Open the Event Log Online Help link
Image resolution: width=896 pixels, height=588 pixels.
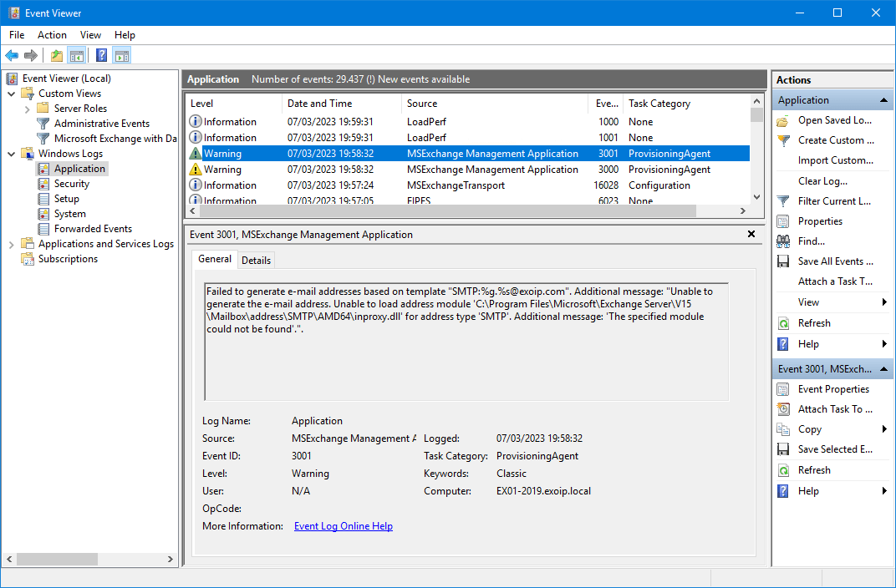(343, 526)
